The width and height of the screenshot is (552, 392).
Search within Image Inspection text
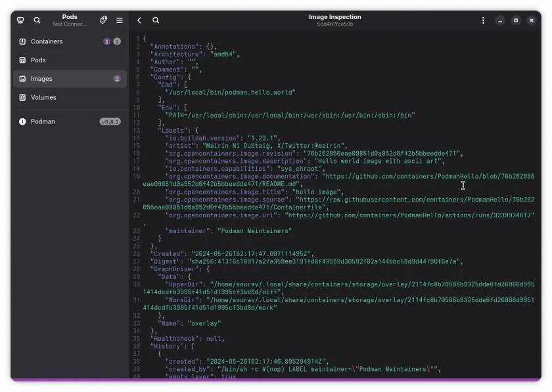[x=156, y=20]
